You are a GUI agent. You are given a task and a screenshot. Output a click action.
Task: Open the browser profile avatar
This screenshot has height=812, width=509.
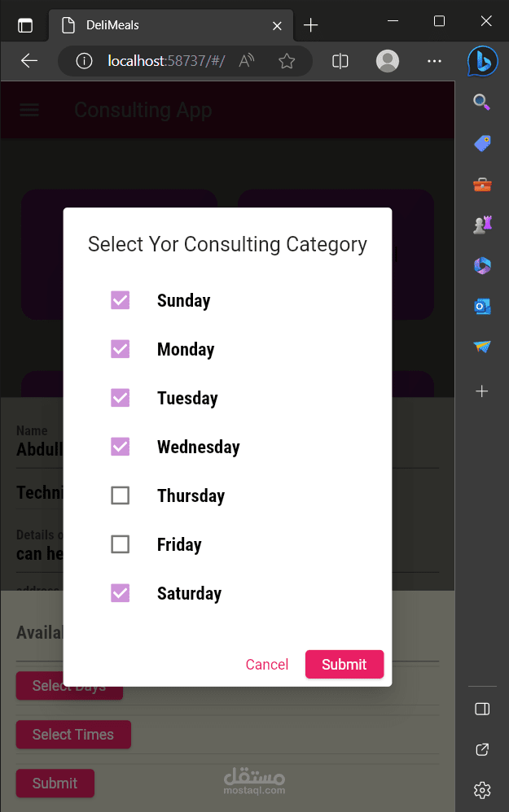click(388, 61)
